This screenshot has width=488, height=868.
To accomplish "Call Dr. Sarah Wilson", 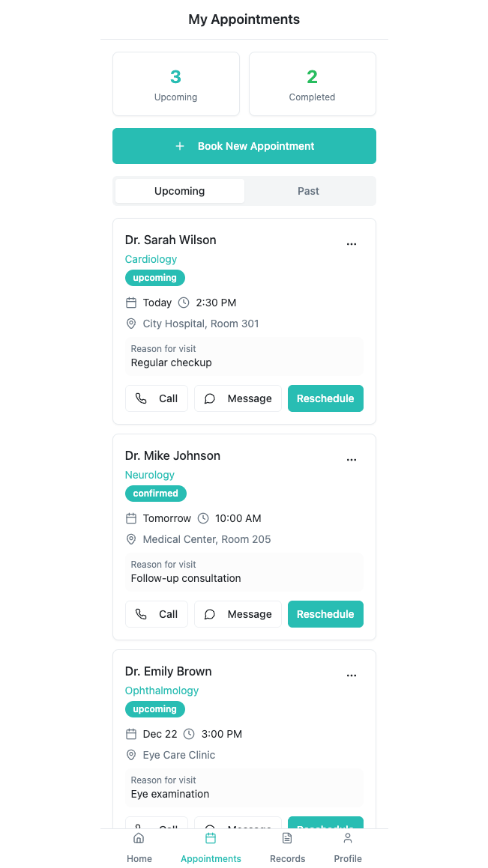I will 157,398.
